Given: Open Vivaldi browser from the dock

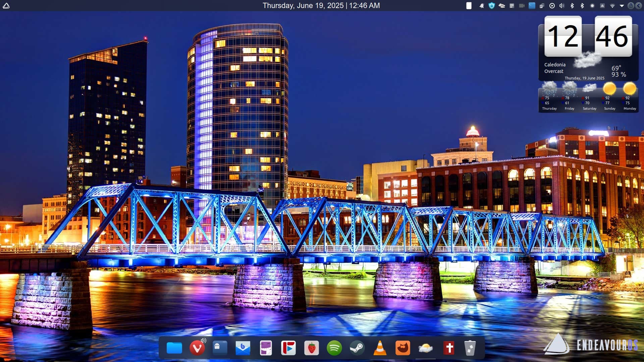Looking at the screenshot, I should pyautogui.click(x=197, y=348).
